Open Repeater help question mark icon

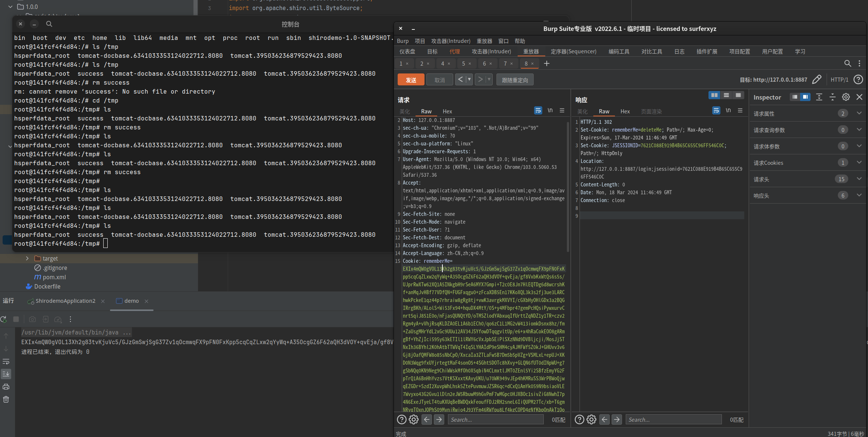pos(858,79)
